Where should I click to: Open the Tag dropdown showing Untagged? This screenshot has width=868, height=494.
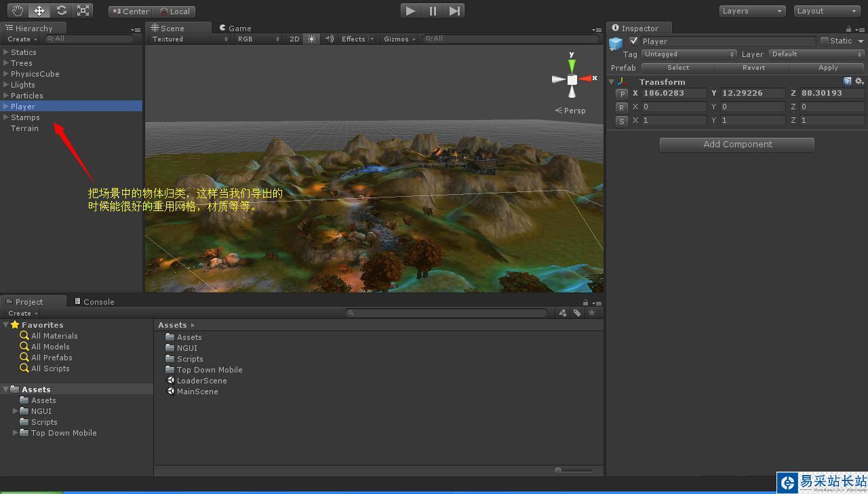pos(689,54)
